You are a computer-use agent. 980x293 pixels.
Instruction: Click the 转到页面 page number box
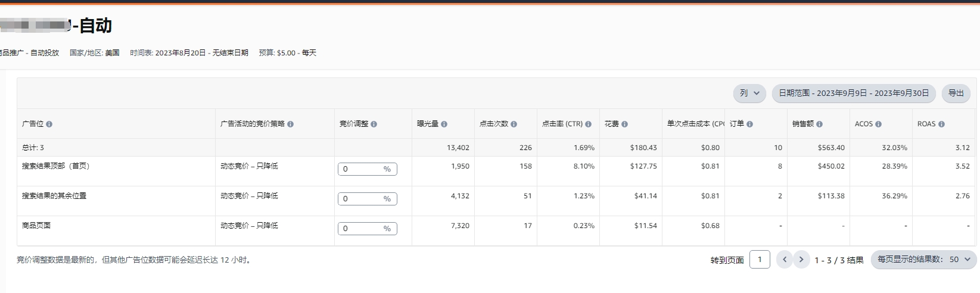760,260
